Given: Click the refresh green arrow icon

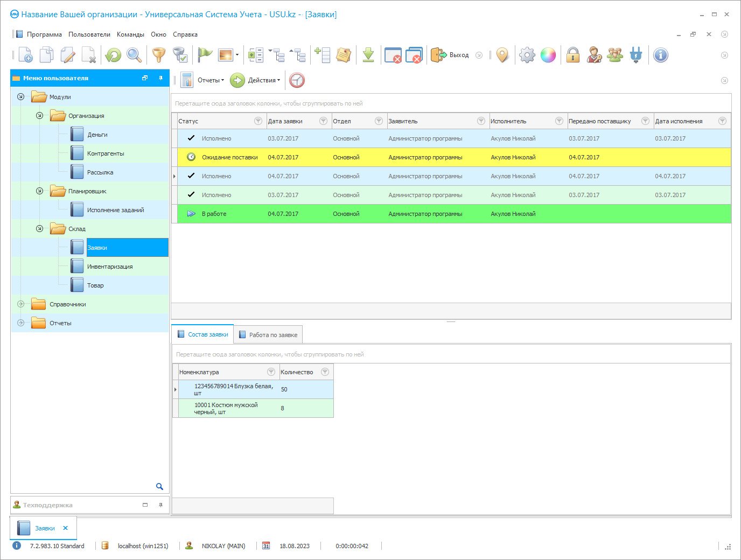Looking at the screenshot, I should 113,55.
